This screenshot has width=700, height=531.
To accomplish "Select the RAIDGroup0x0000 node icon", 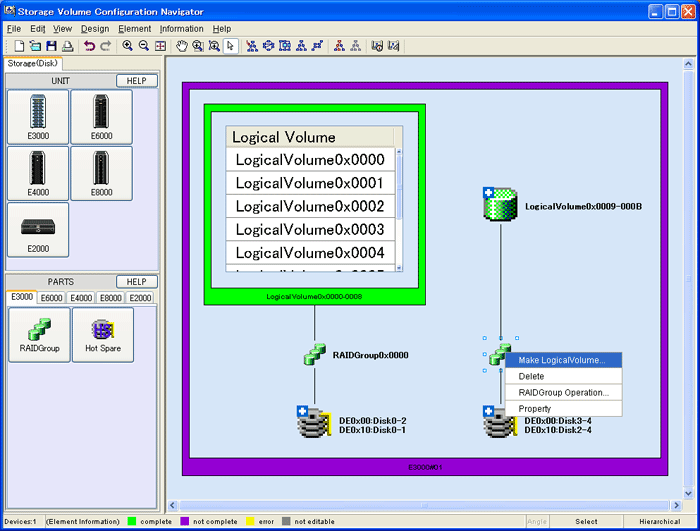I will point(315,354).
